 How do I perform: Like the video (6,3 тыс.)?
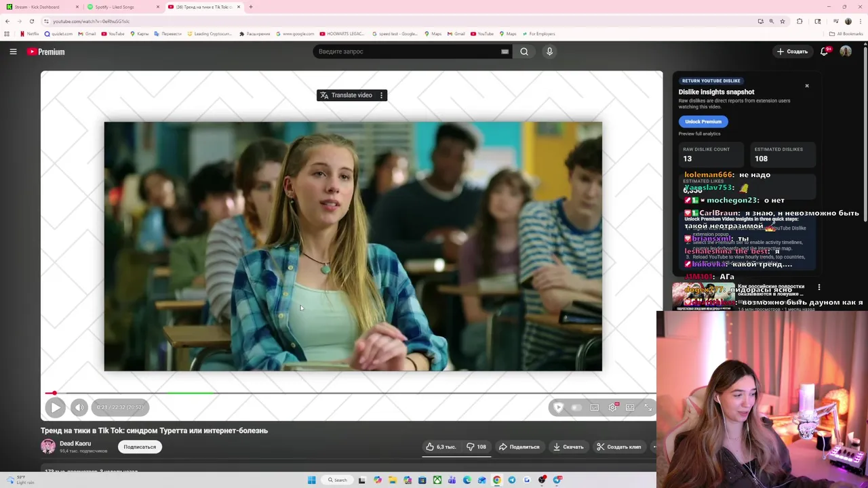(441, 447)
